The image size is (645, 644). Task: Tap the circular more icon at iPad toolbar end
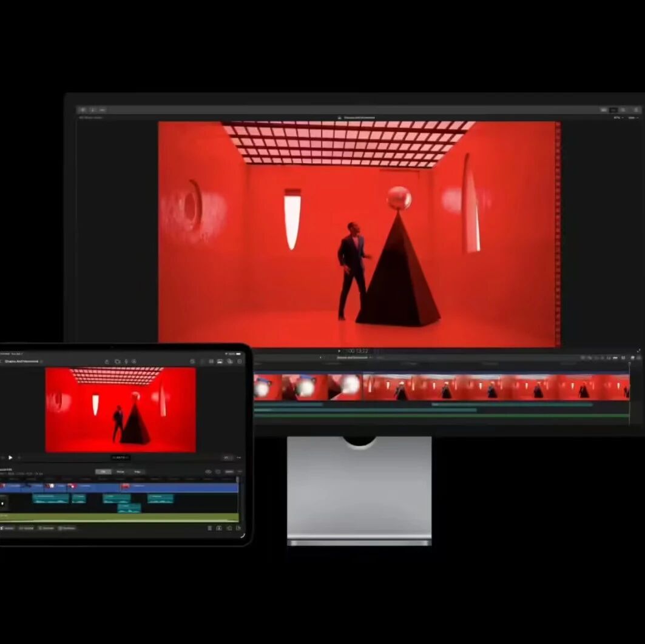(240, 361)
